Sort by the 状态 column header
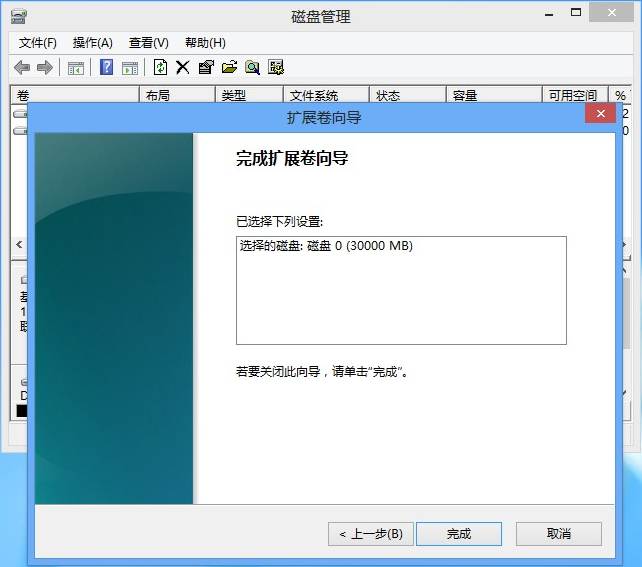Image resolution: width=642 pixels, height=567 pixels. coord(407,95)
